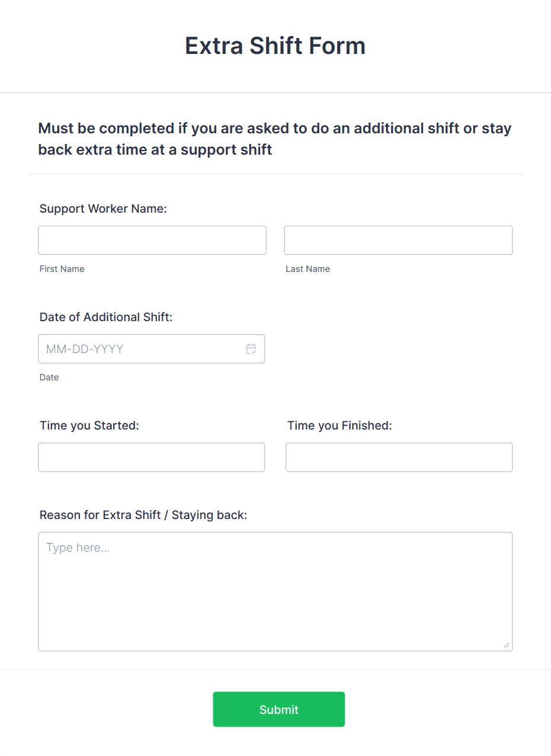Click the Time you Started field
This screenshot has width=551, height=756.
[x=152, y=457]
